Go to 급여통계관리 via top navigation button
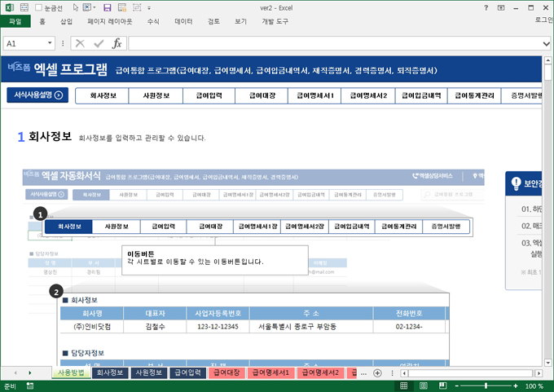 (x=474, y=95)
